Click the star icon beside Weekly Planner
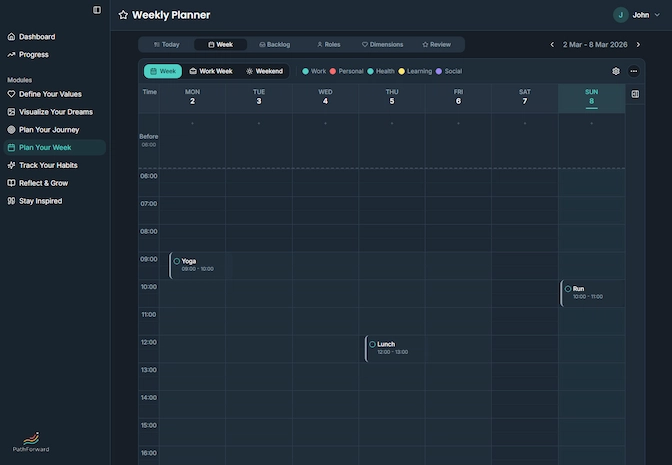Viewport: 672px width, 465px height. (123, 15)
